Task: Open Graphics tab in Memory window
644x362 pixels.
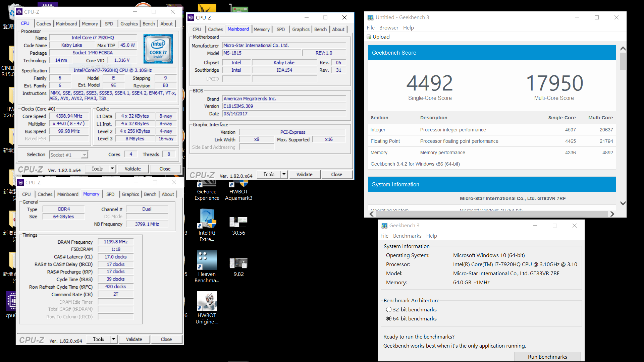Action: tap(130, 194)
